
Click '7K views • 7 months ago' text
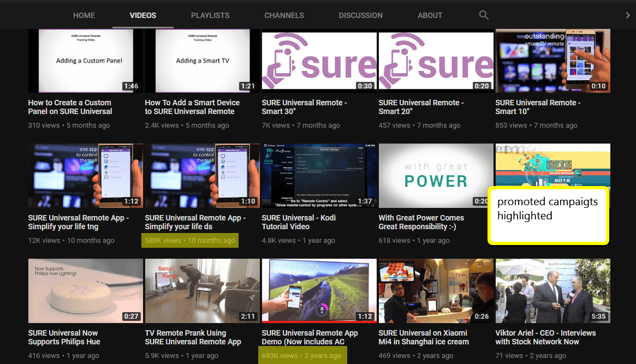tap(301, 126)
